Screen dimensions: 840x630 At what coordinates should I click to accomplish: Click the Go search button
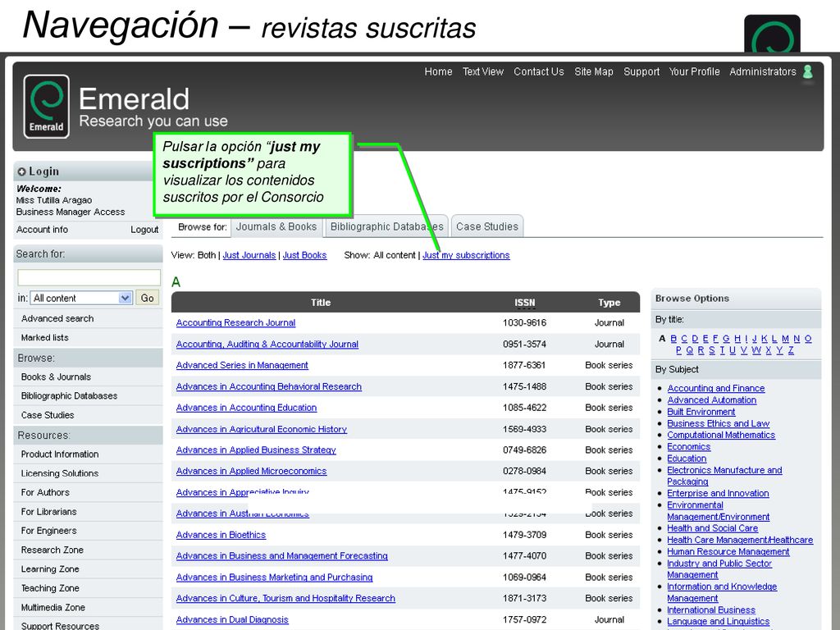tap(148, 298)
